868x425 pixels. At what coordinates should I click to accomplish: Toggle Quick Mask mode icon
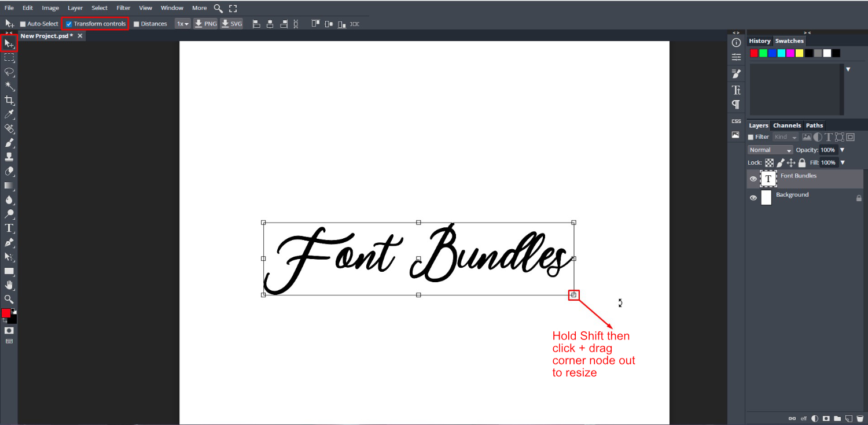pyautogui.click(x=9, y=330)
